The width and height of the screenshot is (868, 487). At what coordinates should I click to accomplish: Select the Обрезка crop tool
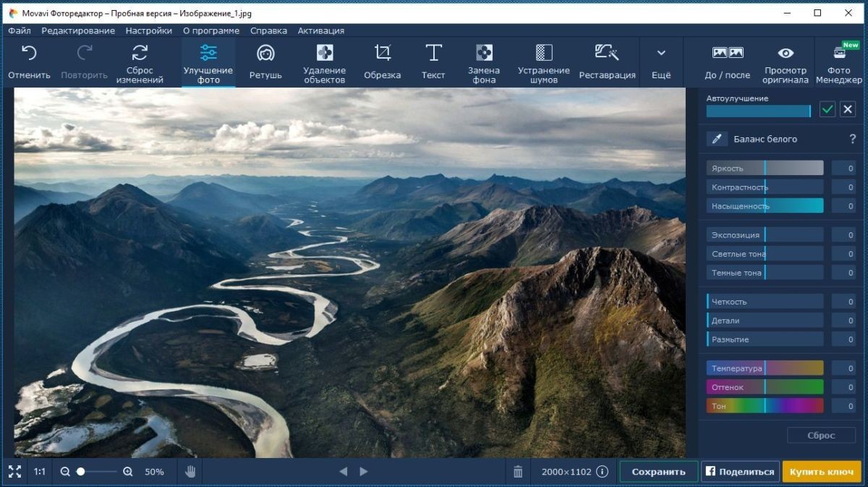(382, 62)
